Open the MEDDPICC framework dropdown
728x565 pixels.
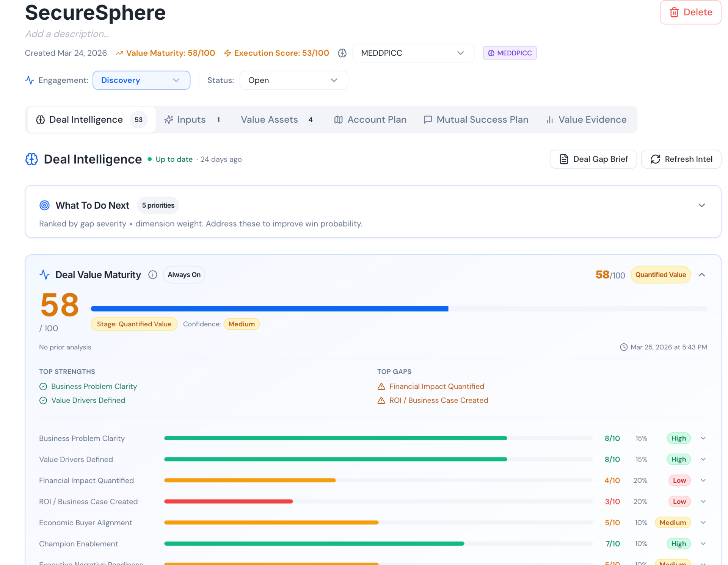[413, 53]
